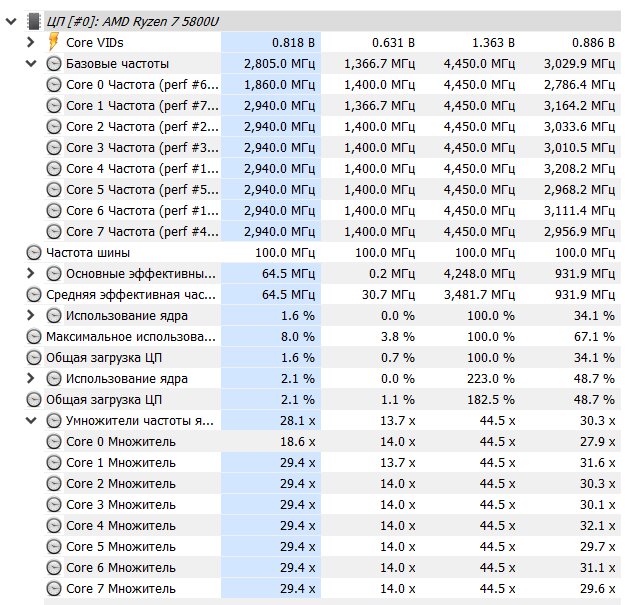Click the clock icon beside Частота шины

pos(34,253)
